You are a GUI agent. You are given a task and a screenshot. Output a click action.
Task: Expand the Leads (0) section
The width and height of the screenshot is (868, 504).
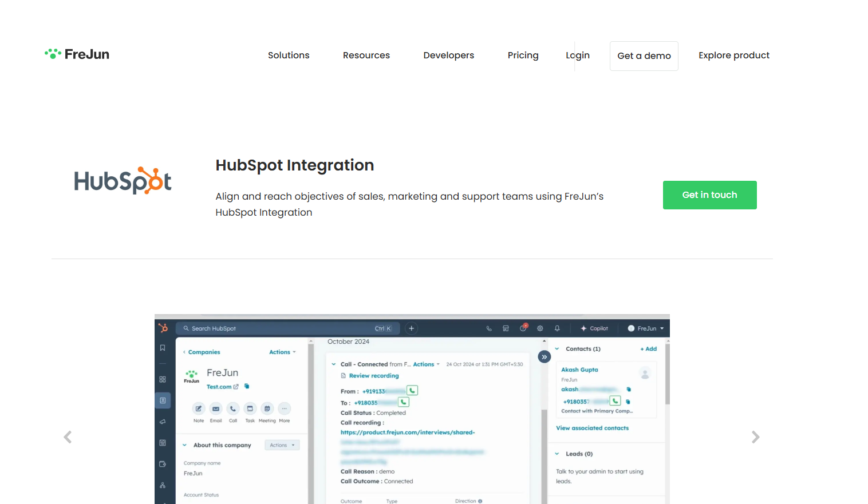click(x=556, y=453)
